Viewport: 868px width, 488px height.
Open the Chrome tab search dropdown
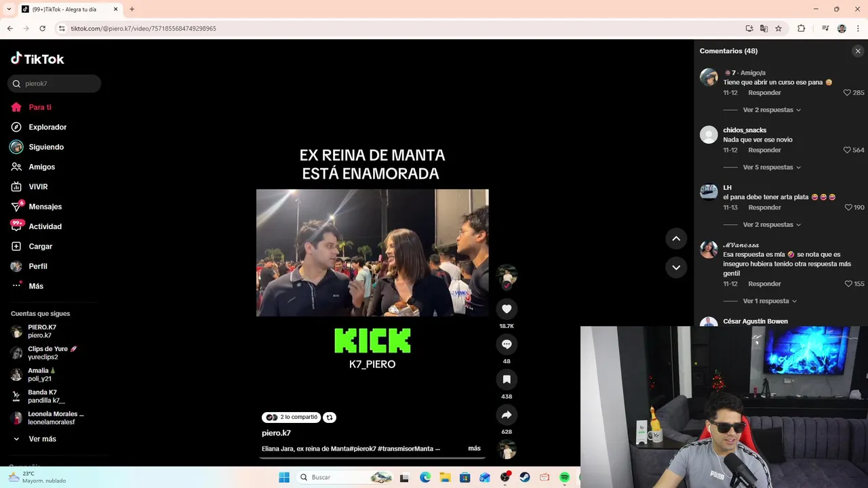[x=9, y=9]
